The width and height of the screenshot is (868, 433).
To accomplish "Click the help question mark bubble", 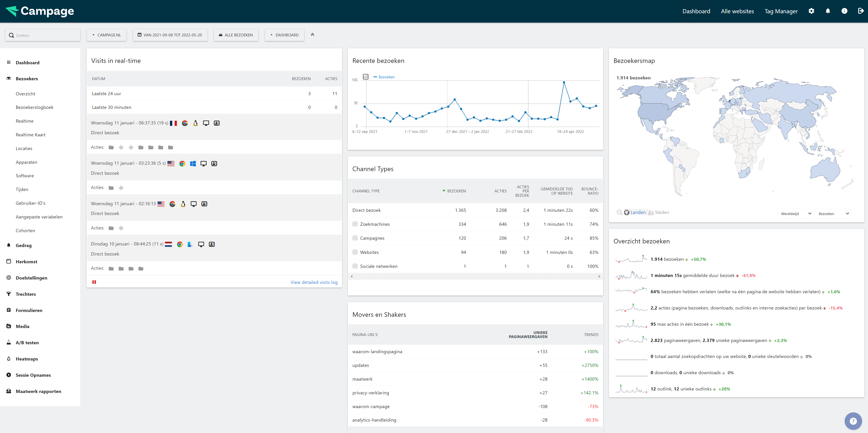I will (853, 420).
